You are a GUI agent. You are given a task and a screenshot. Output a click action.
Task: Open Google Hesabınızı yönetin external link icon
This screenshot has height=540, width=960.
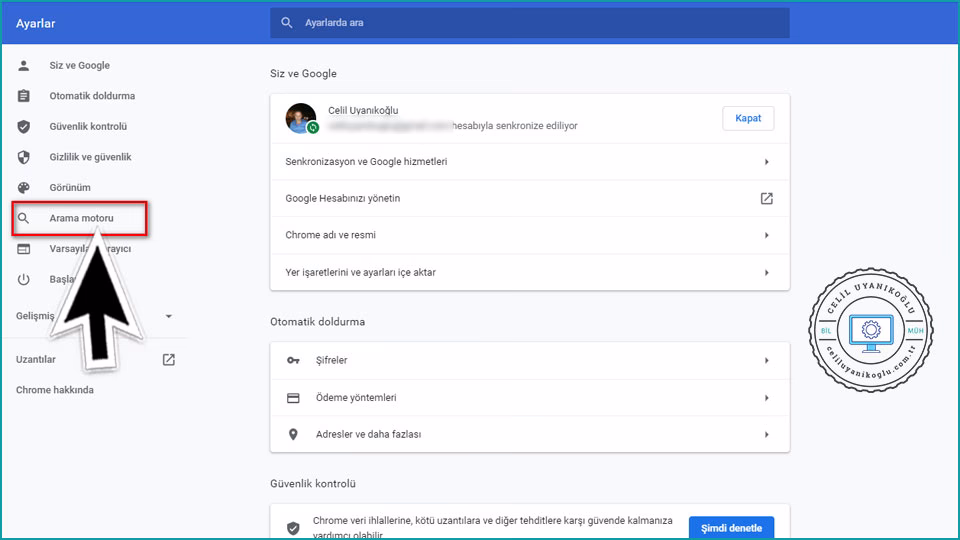[766, 198]
